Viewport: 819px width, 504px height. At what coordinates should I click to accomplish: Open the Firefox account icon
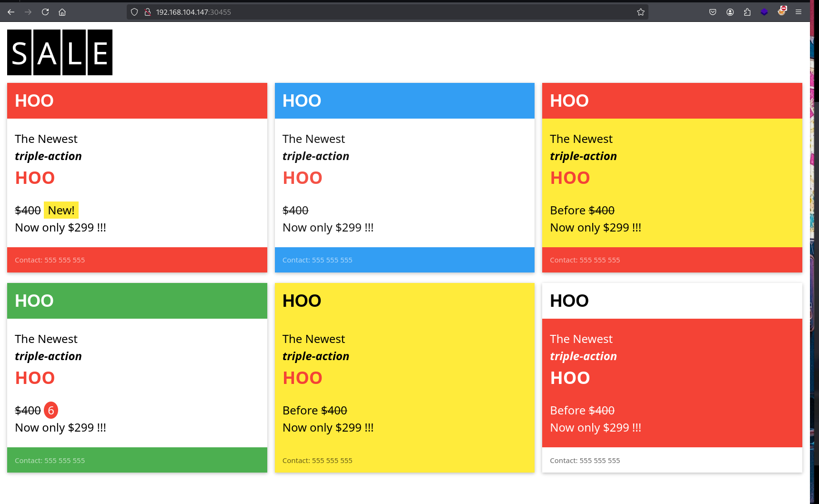(730, 12)
